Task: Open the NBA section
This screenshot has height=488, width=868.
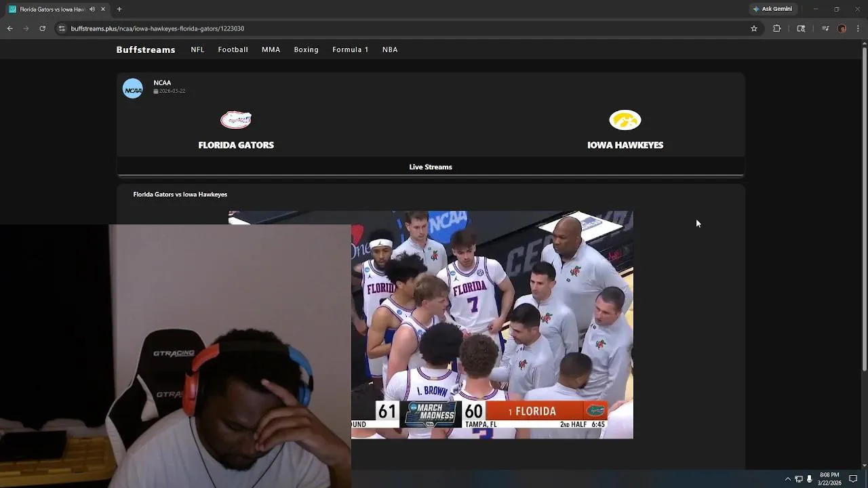Action: (x=390, y=49)
